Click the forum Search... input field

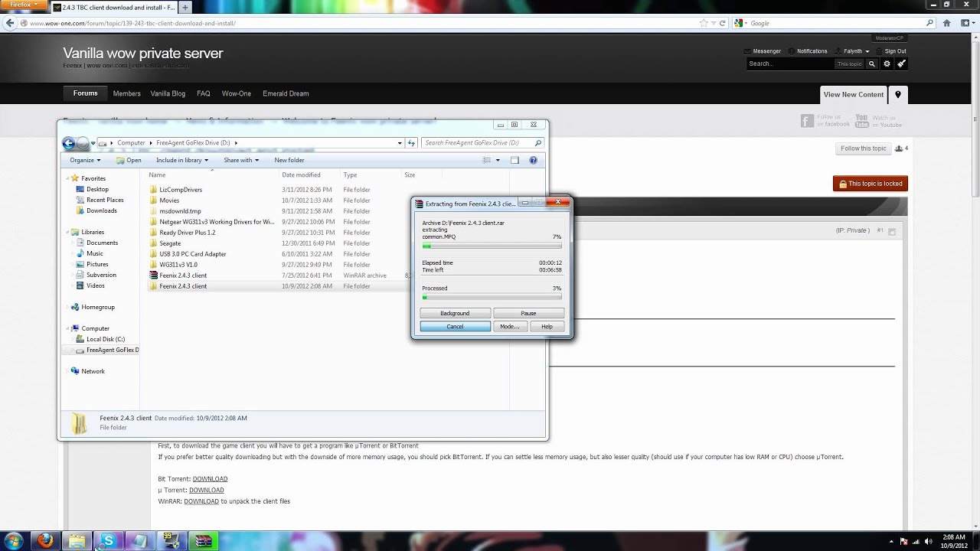pyautogui.click(x=790, y=64)
